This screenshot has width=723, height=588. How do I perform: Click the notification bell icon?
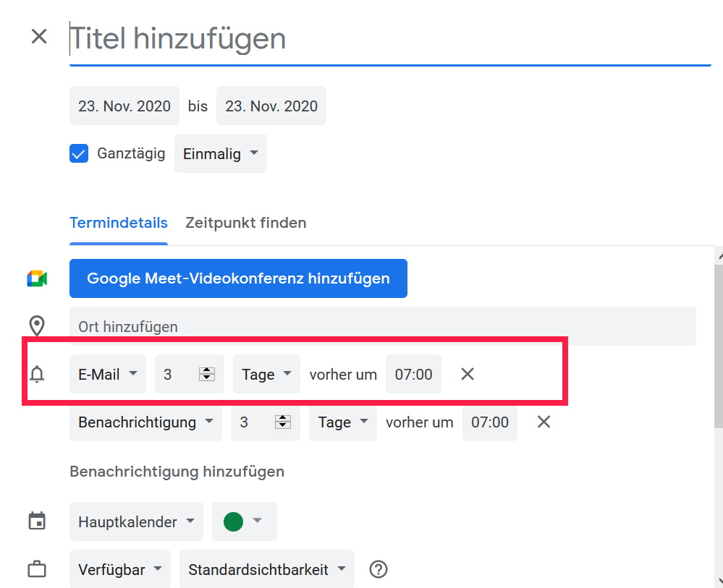(37, 375)
